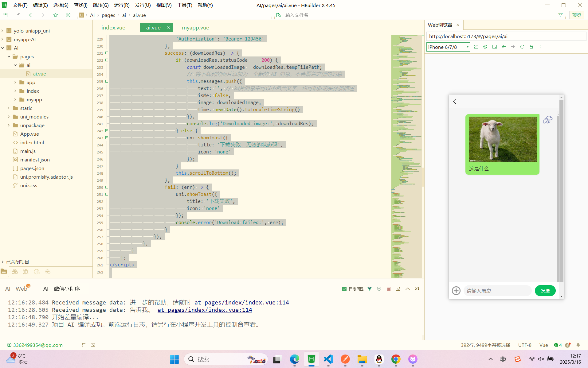
Task: Open the 工具(T) menu
Action: tap(185, 5)
